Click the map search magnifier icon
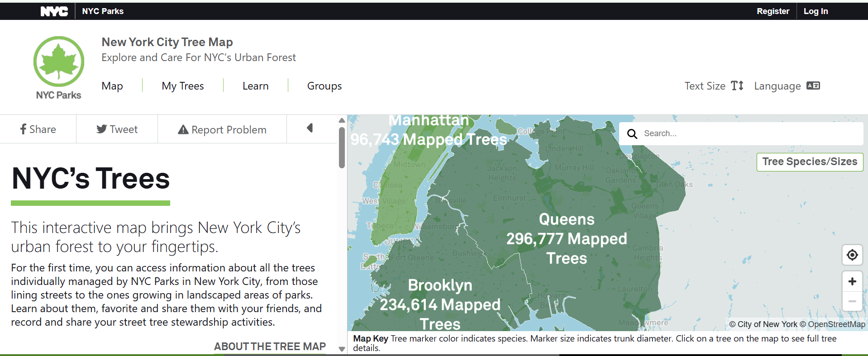The height and width of the screenshot is (356, 868). tap(632, 134)
